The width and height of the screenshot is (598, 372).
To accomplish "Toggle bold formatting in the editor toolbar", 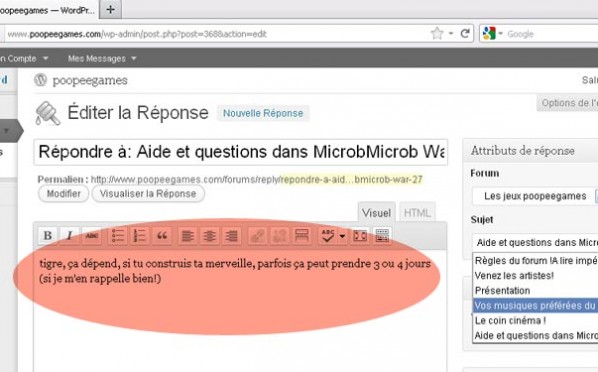I will coord(48,236).
